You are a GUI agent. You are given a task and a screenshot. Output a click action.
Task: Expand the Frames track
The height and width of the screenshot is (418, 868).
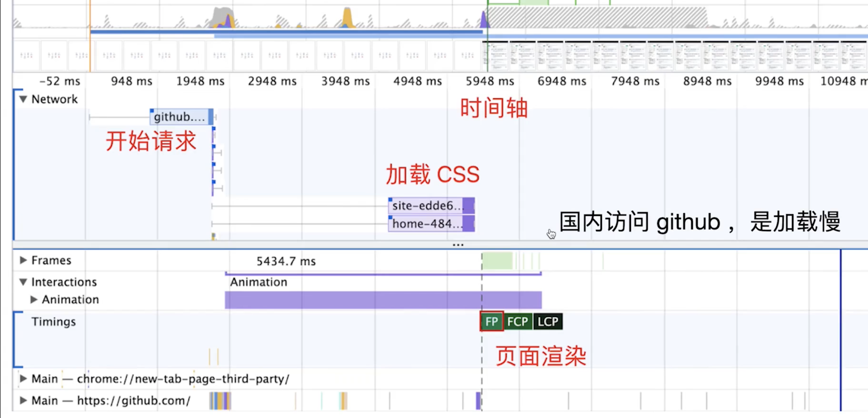click(23, 260)
